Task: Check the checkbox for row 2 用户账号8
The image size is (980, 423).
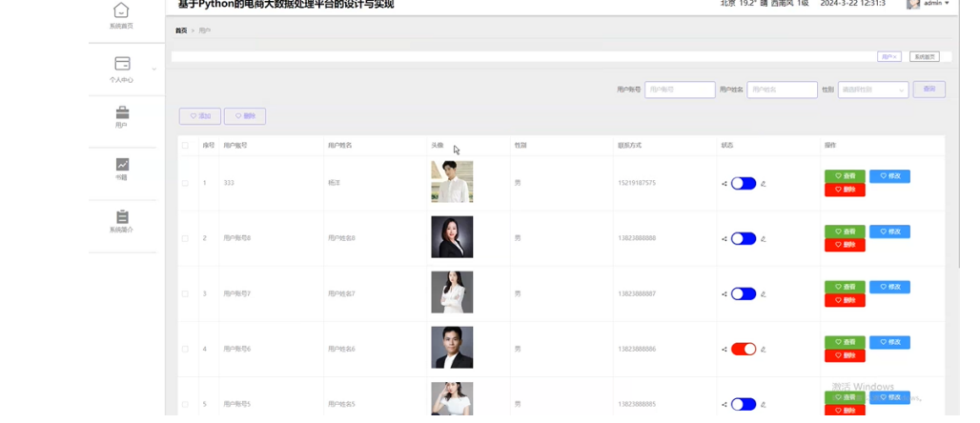Action: [x=185, y=239]
